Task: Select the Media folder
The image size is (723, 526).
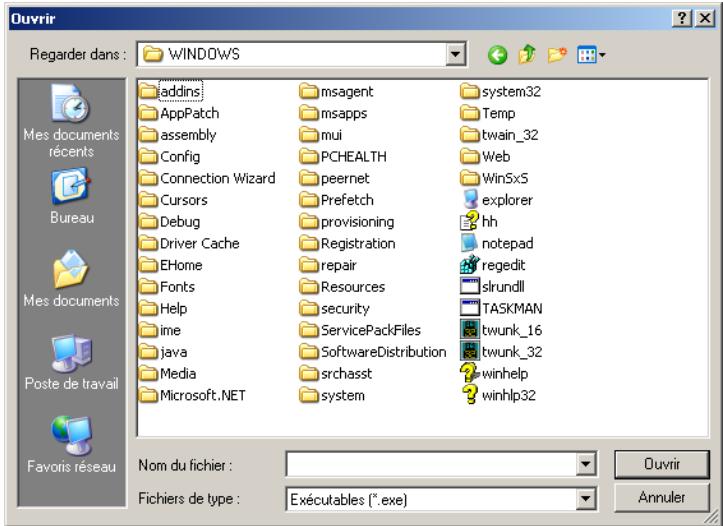Action: tap(168, 373)
